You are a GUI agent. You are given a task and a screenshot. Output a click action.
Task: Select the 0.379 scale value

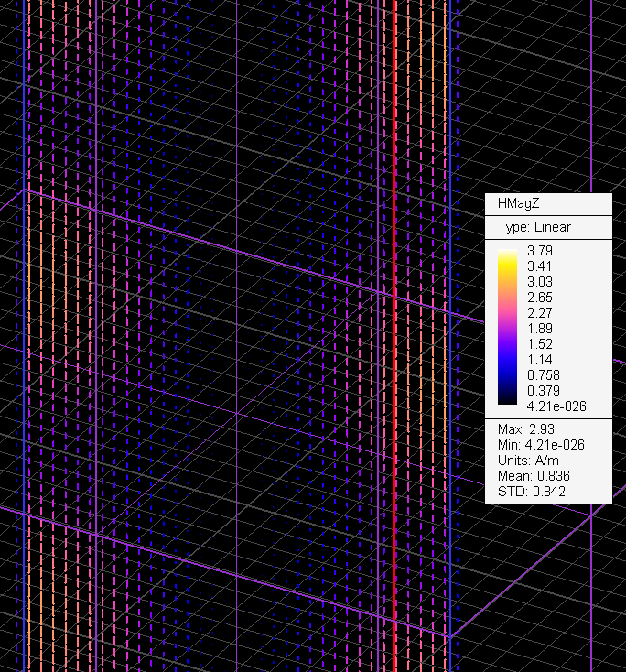544,391
